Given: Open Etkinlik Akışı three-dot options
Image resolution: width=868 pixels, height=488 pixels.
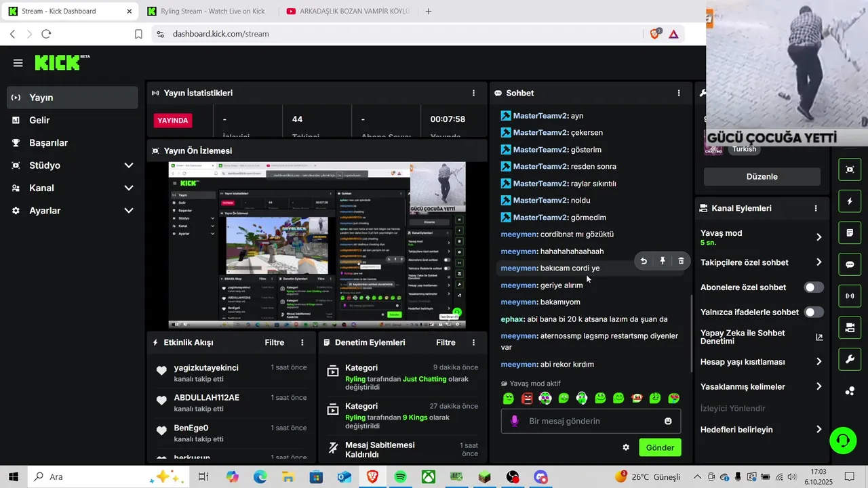Looking at the screenshot, I should [302, 342].
